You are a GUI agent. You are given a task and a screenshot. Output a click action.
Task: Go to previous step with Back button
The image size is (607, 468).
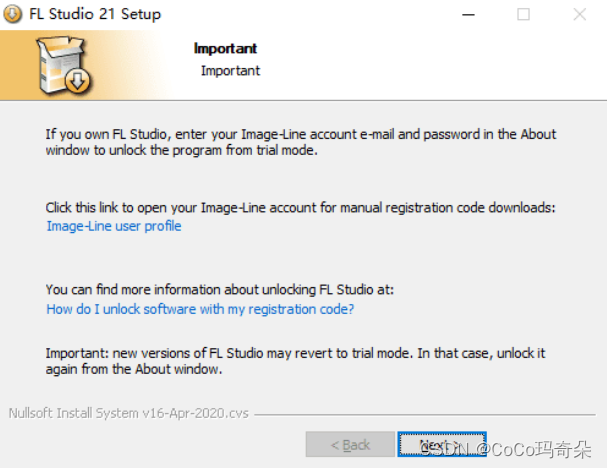click(x=350, y=444)
